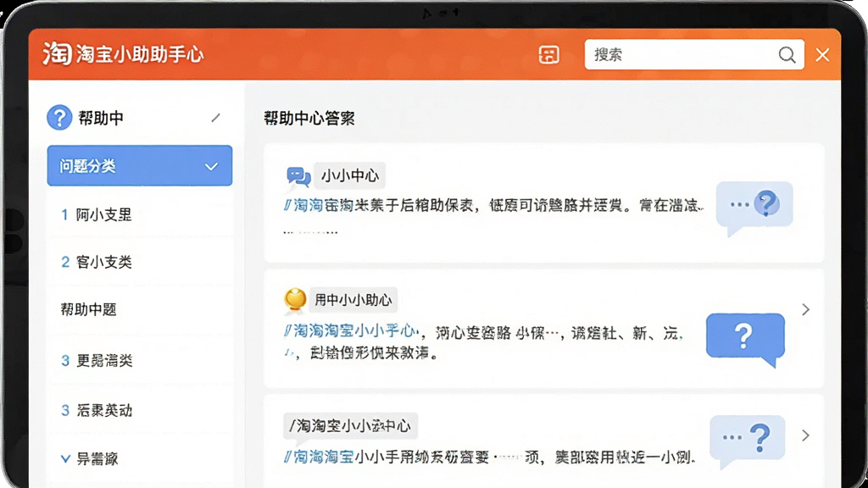The width and height of the screenshot is (868, 488).
Task: Click the blue question bubble in the 用中小小助心 card
Action: pyautogui.click(x=745, y=339)
